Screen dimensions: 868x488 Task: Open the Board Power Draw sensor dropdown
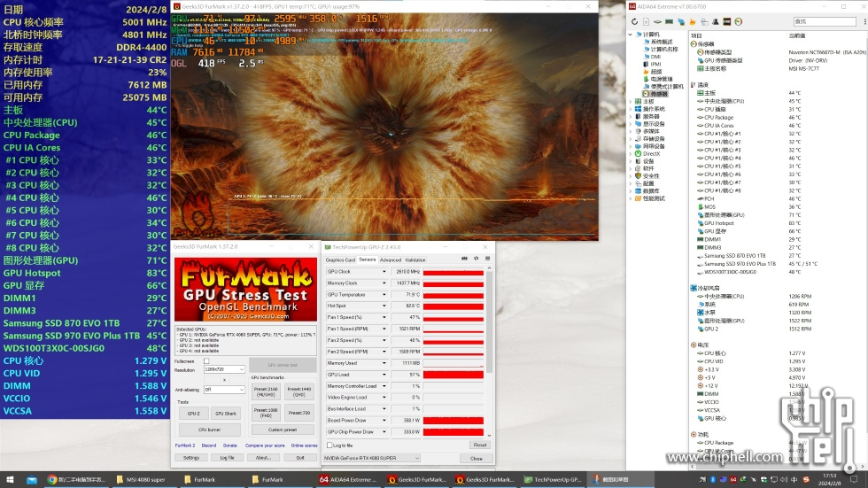384,420
